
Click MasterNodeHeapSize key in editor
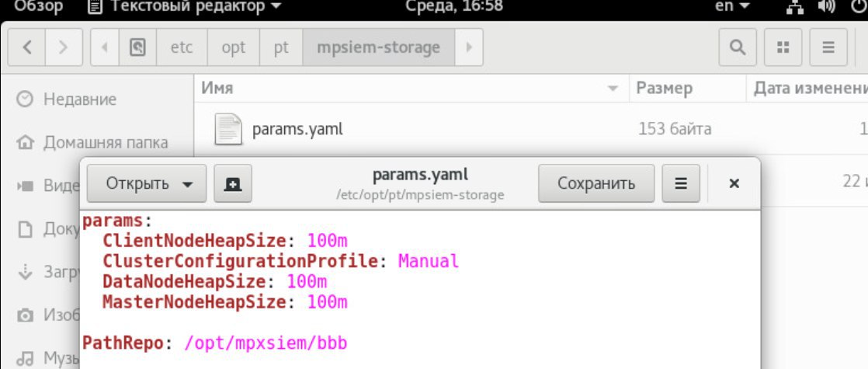(194, 302)
